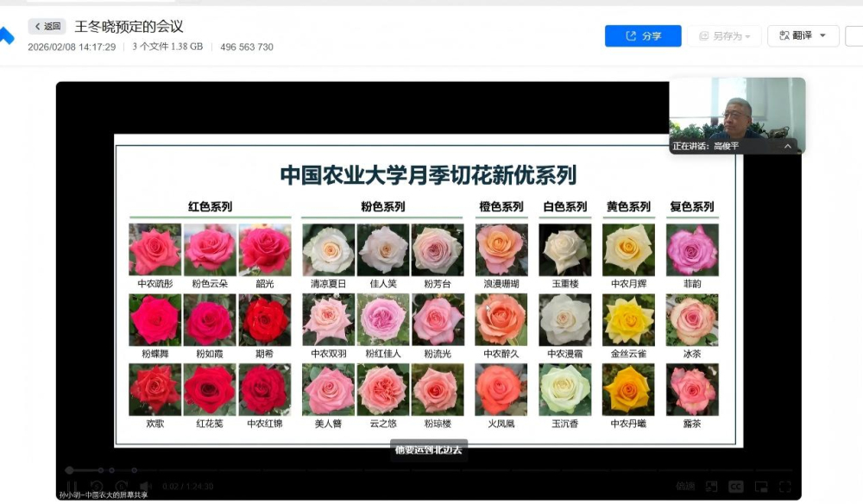This screenshot has height=504, width=863.
Task: Click the blue 分享 share button
Action: tap(643, 36)
